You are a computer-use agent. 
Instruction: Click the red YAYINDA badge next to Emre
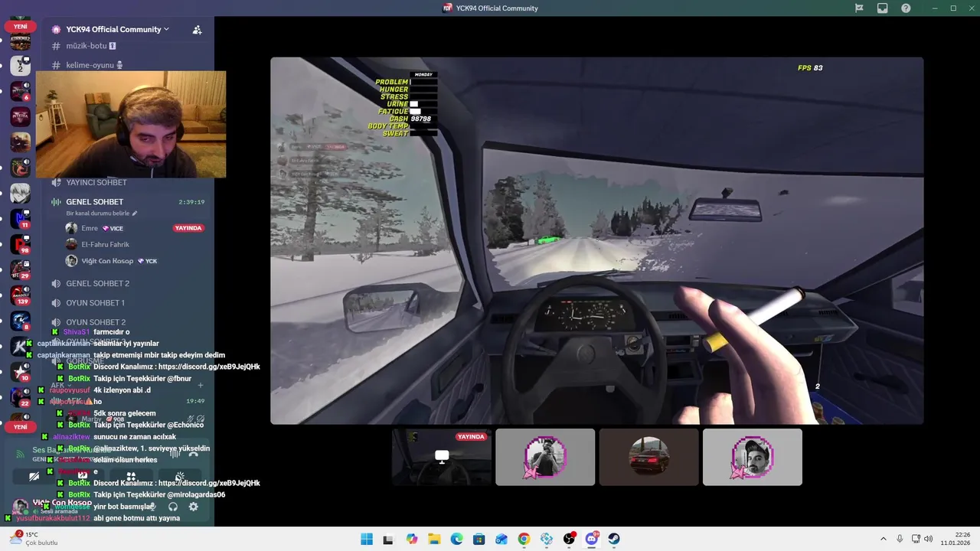188,228
